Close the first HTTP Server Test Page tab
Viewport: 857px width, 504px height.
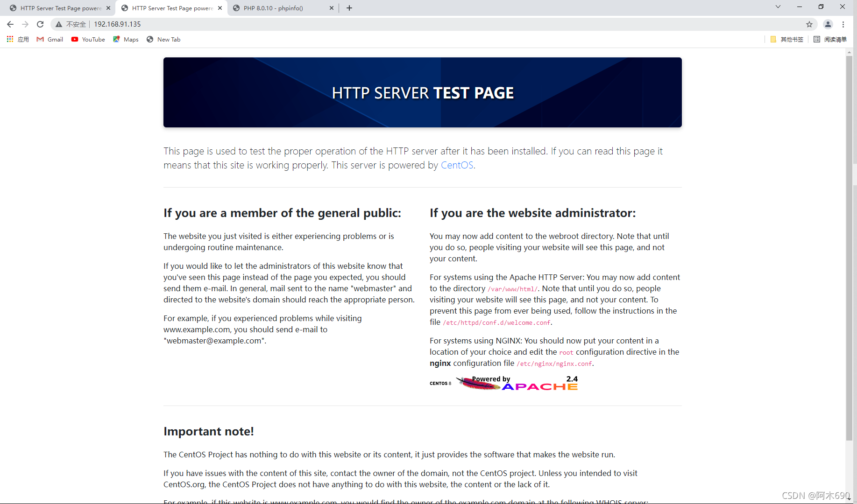pyautogui.click(x=108, y=8)
